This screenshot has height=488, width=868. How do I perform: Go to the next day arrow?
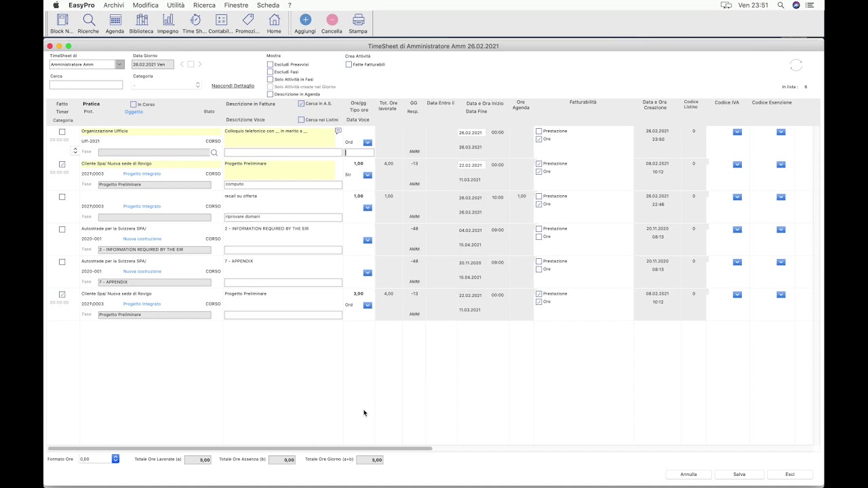pyautogui.click(x=200, y=64)
